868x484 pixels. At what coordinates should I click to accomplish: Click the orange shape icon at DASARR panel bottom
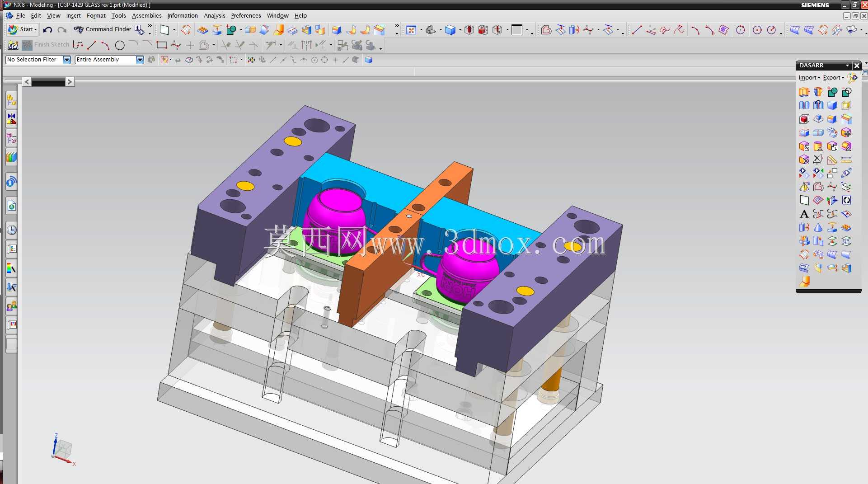[x=804, y=282]
